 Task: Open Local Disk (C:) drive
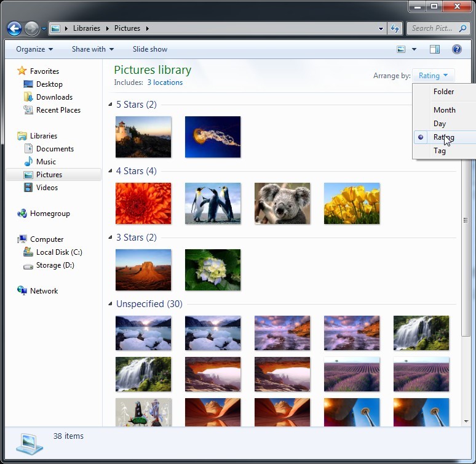58,252
